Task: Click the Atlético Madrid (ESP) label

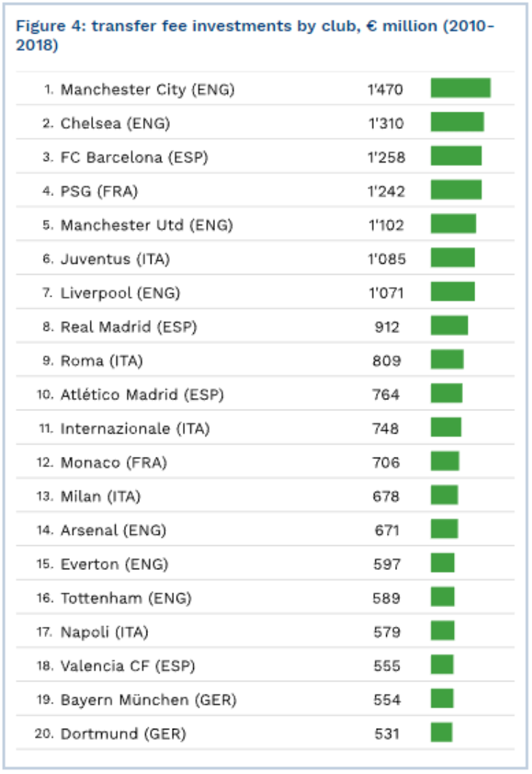Action: tap(141, 395)
